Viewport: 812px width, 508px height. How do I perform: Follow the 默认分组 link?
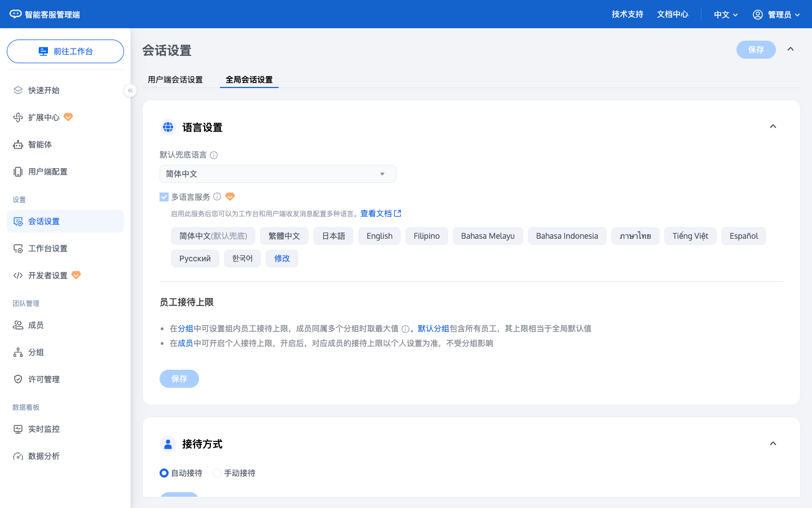pos(434,329)
